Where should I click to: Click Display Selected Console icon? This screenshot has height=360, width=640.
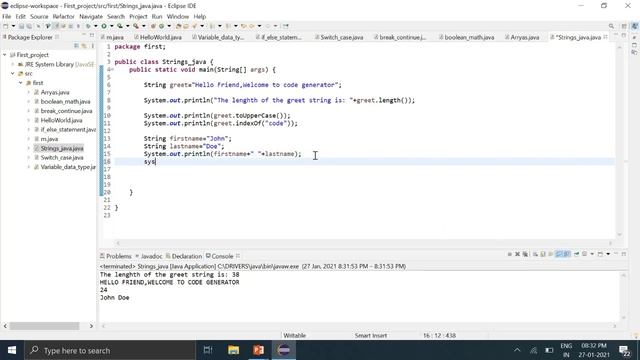coord(584,254)
